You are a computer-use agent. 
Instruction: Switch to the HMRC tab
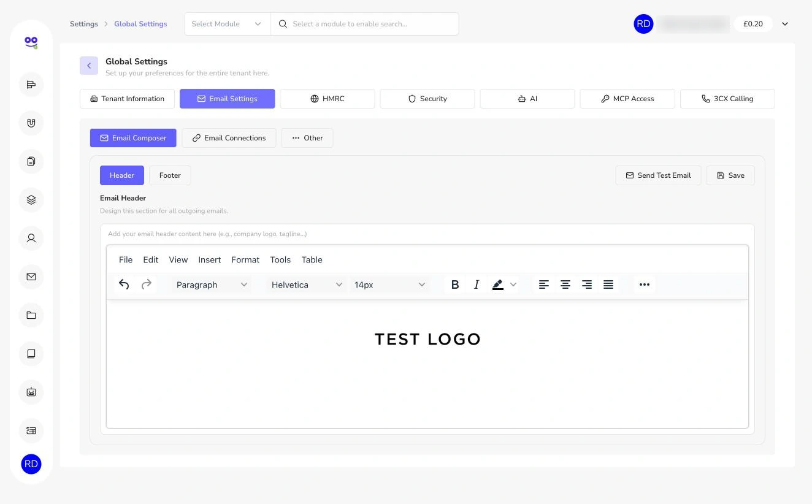coord(327,99)
